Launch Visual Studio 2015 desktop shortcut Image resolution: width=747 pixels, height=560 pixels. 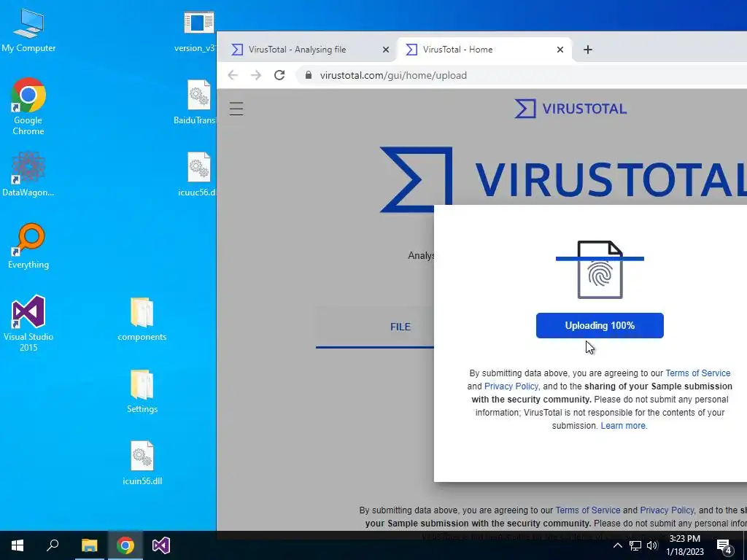click(x=28, y=324)
